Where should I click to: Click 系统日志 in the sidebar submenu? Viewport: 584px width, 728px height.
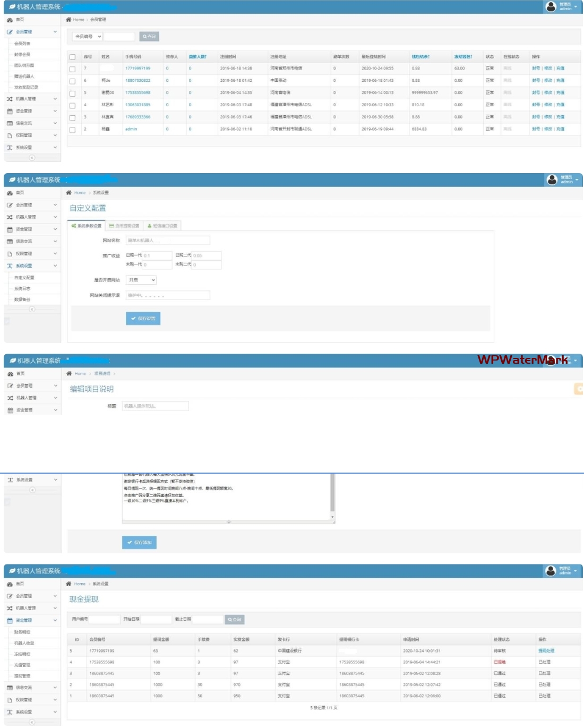point(22,289)
